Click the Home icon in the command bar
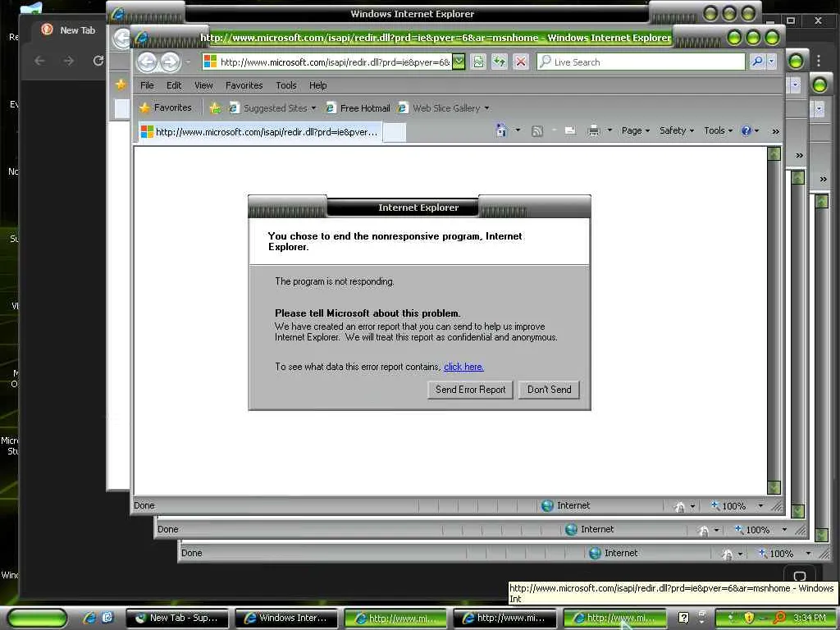 pos(501,130)
